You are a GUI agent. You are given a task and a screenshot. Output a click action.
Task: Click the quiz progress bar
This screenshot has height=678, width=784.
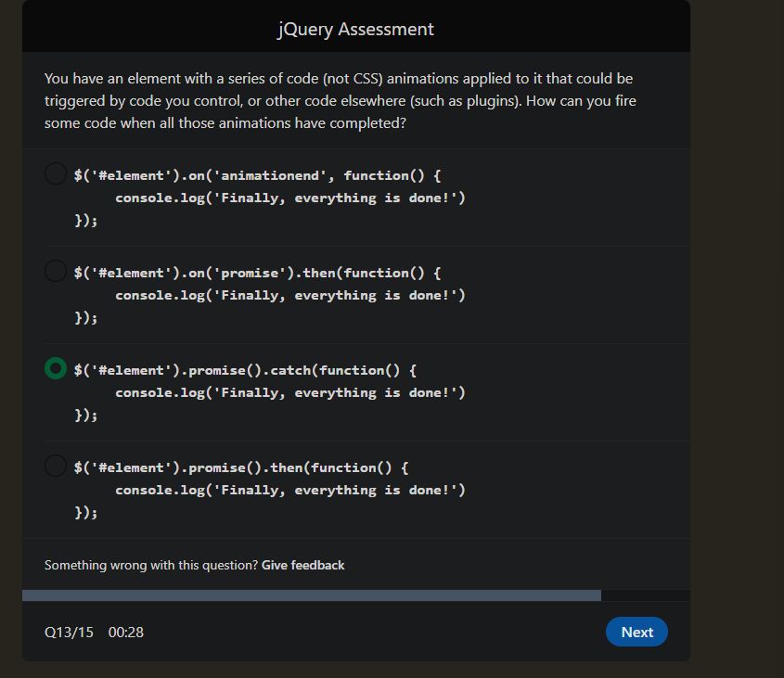point(355,595)
